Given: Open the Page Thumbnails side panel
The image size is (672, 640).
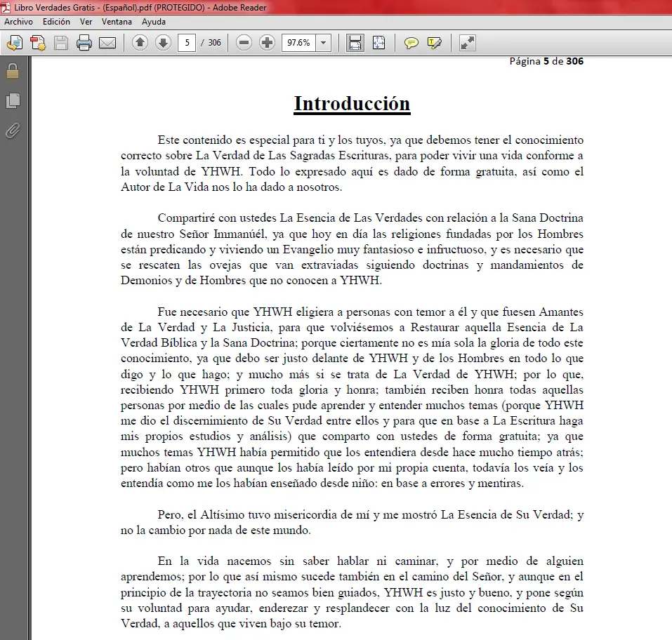Looking at the screenshot, I should (x=13, y=100).
